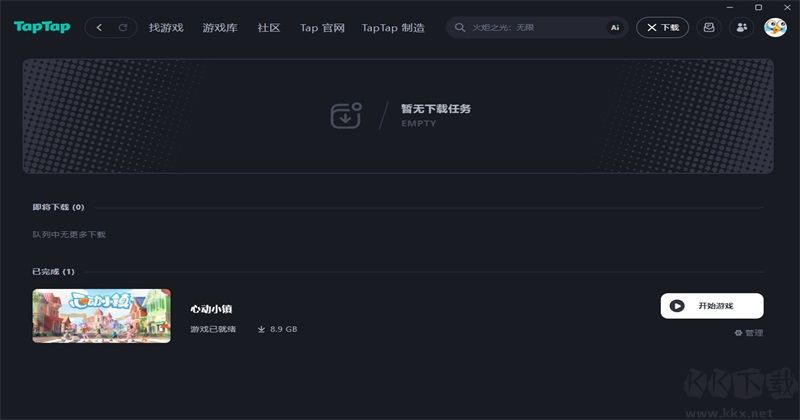The width and height of the screenshot is (800, 420).
Task: Click the TapTap logo
Action: pyautogui.click(x=42, y=27)
